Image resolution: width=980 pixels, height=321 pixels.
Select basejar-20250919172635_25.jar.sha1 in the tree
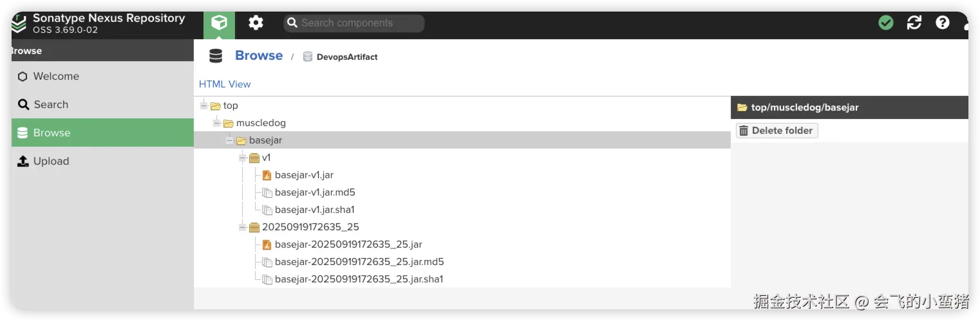pyautogui.click(x=359, y=279)
